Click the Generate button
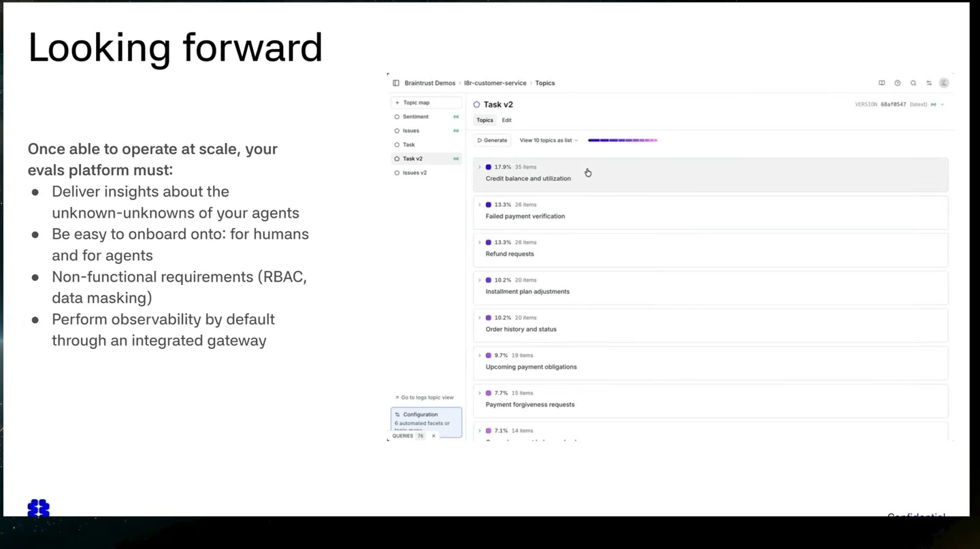The height and width of the screenshot is (549, 980). 492,141
